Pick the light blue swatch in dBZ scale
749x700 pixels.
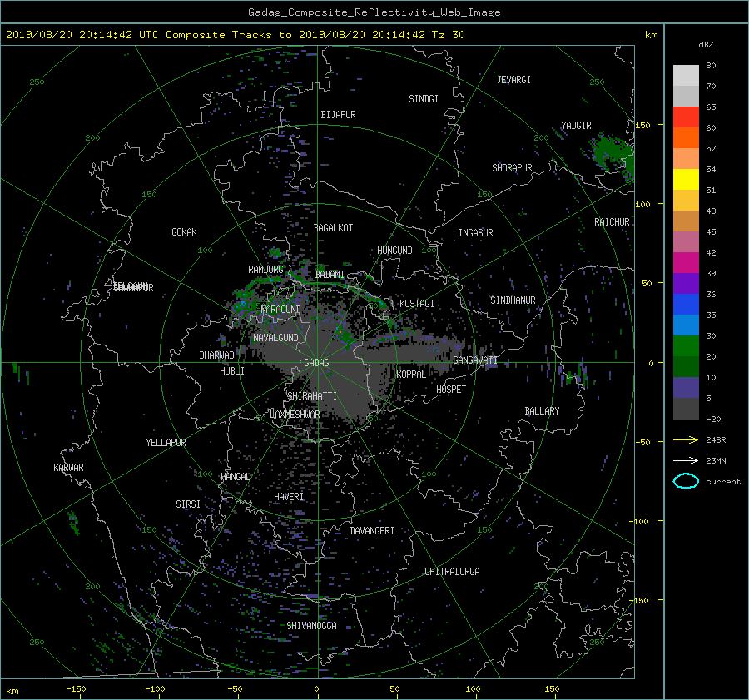686,325
